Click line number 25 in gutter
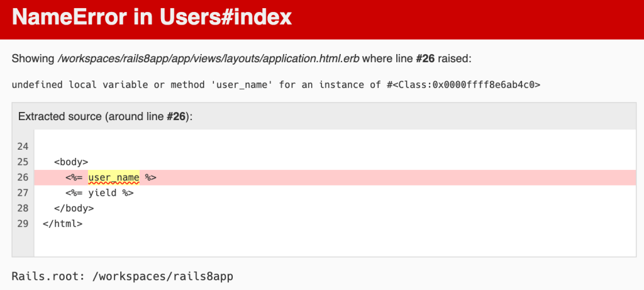The width and height of the screenshot is (644, 290). click(x=23, y=162)
